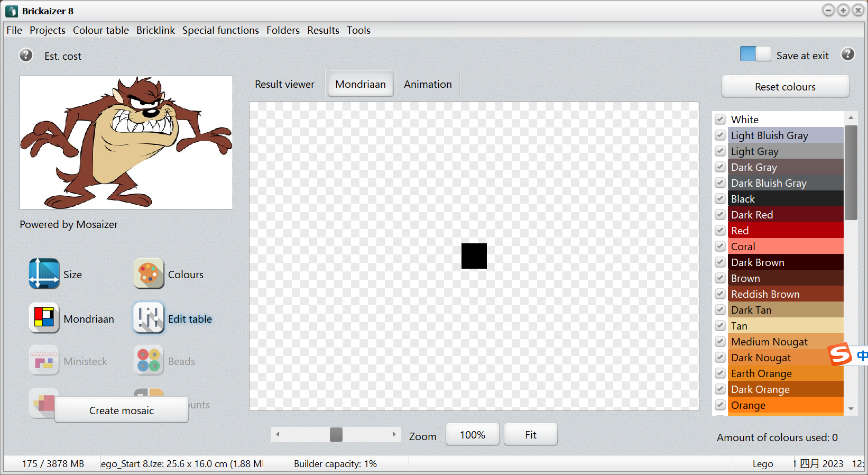Click the help icon beside Save at exit
The width and height of the screenshot is (868, 475).
(848, 54)
